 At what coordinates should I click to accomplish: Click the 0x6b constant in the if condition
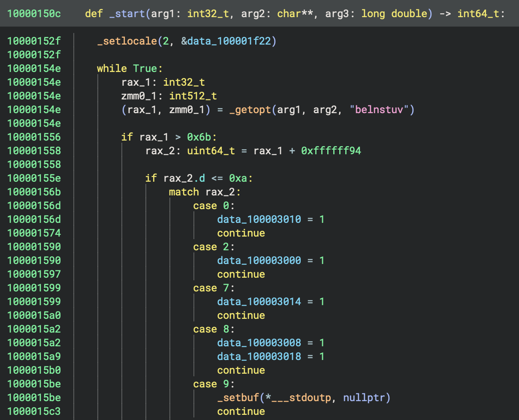pyautogui.click(x=199, y=137)
